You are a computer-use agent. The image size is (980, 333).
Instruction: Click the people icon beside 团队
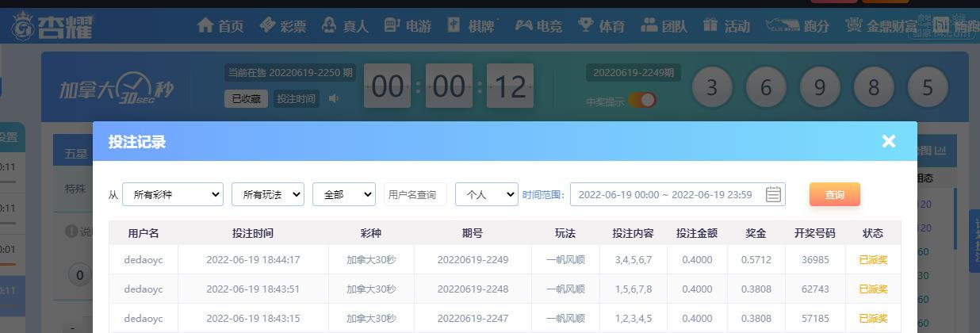tap(649, 25)
